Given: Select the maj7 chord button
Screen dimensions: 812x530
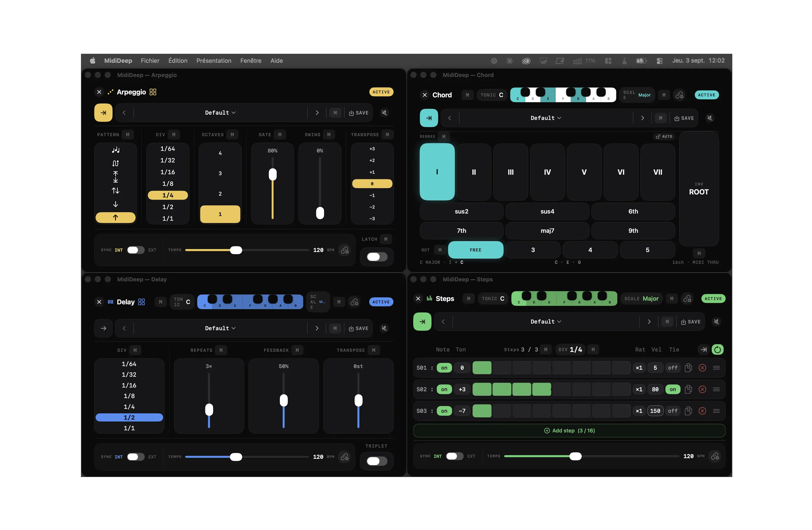Looking at the screenshot, I should pyautogui.click(x=547, y=231).
